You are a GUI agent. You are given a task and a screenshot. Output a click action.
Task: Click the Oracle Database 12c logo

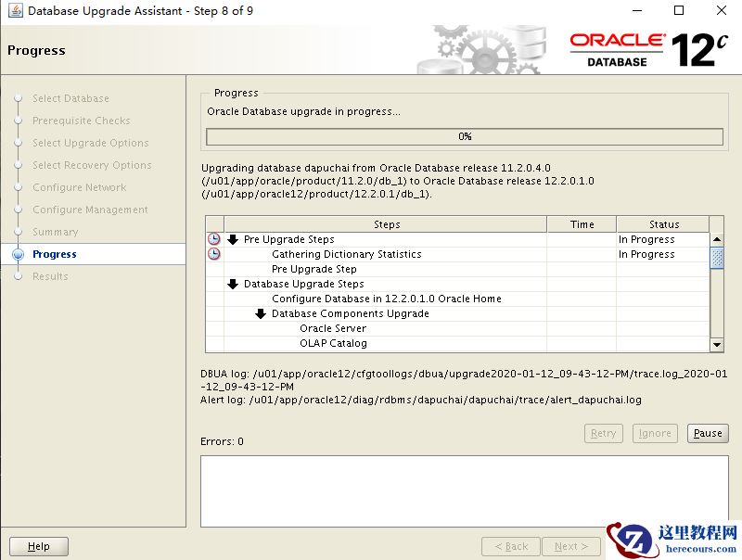[x=648, y=50]
